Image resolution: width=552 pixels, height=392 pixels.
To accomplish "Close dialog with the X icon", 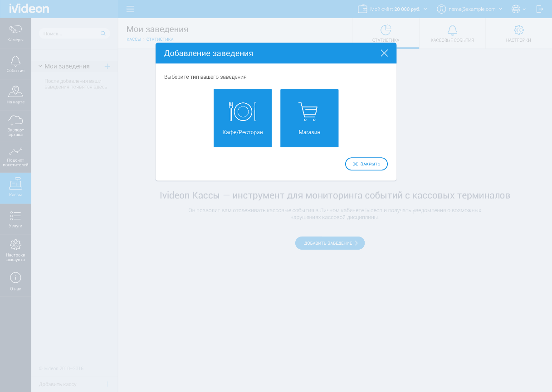I will point(384,53).
